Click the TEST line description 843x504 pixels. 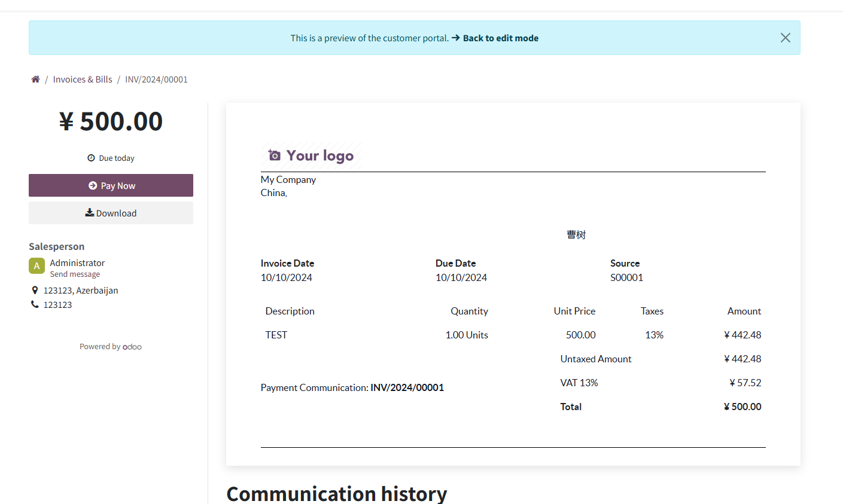point(276,335)
